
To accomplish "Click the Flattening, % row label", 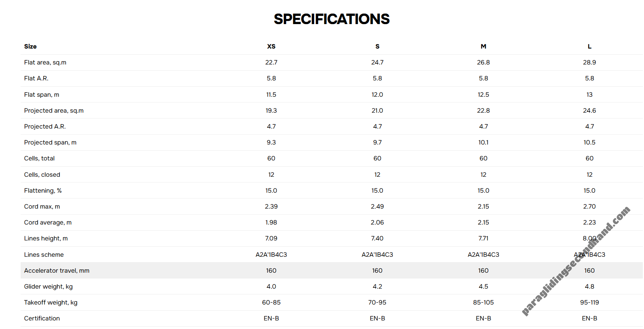I will coord(43,191).
